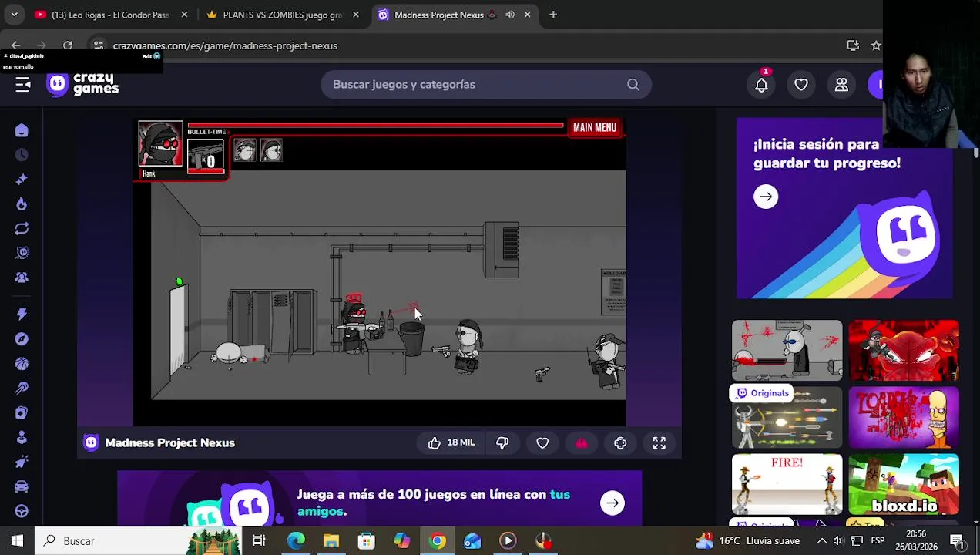
Task: Go to CrazyGames home sidebar icon
Action: pyautogui.click(x=22, y=130)
